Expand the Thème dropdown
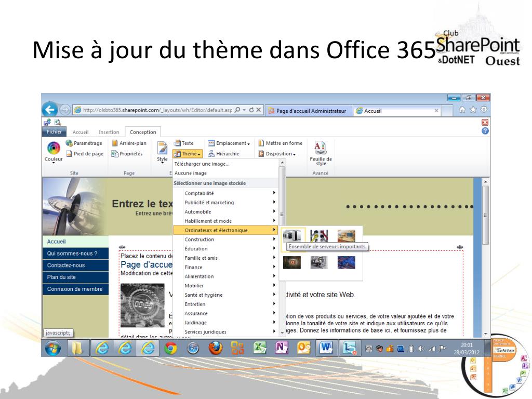 click(188, 154)
